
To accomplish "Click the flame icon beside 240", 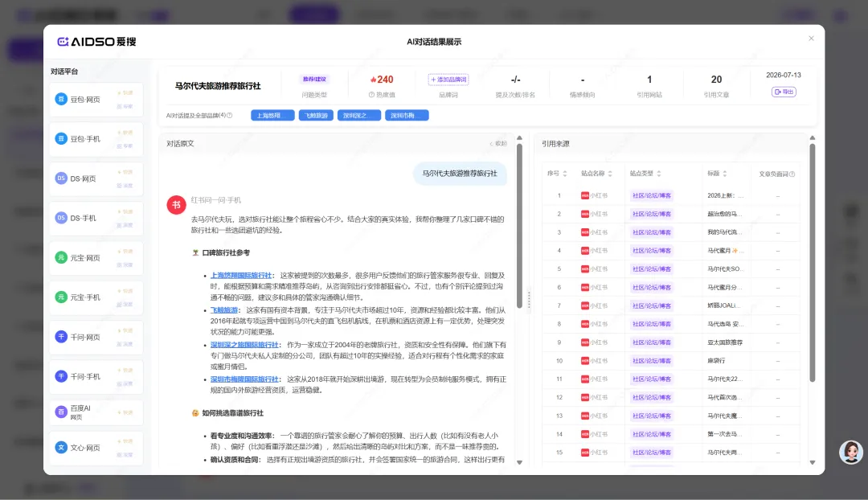I will click(373, 80).
